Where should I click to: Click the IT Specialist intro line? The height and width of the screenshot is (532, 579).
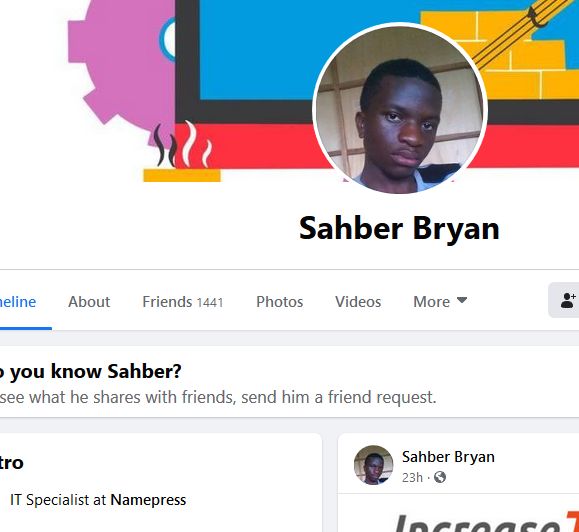tap(98, 500)
